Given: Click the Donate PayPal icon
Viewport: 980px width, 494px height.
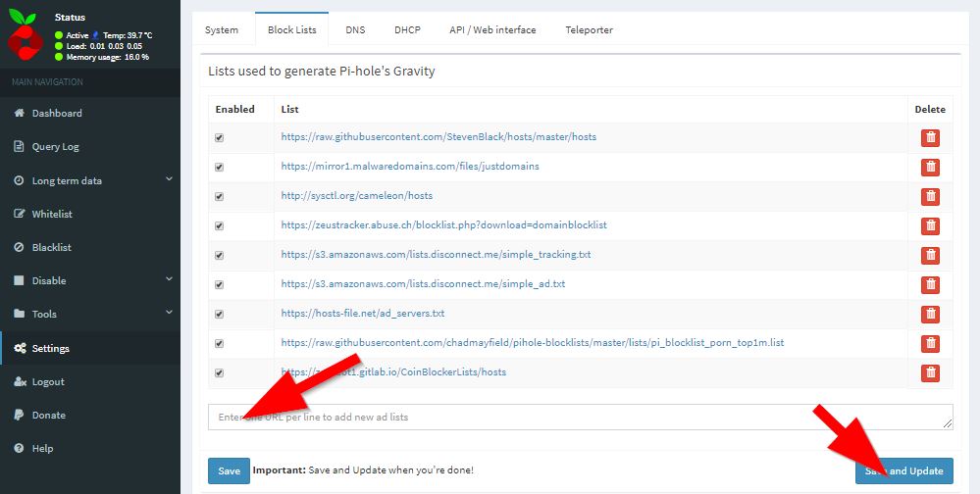Looking at the screenshot, I should pos(20,415).
